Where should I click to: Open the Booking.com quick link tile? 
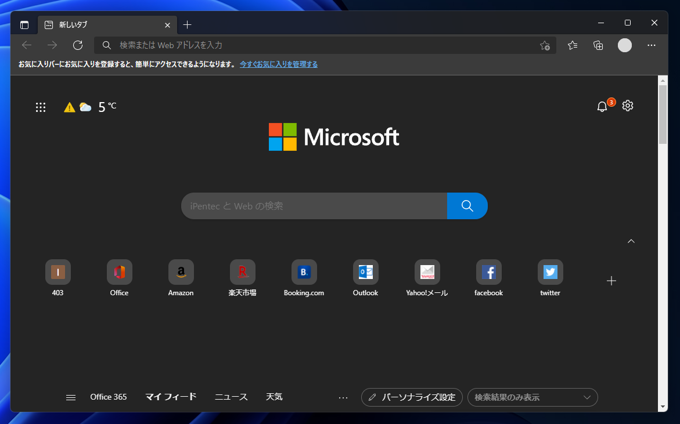click(304, 278)
